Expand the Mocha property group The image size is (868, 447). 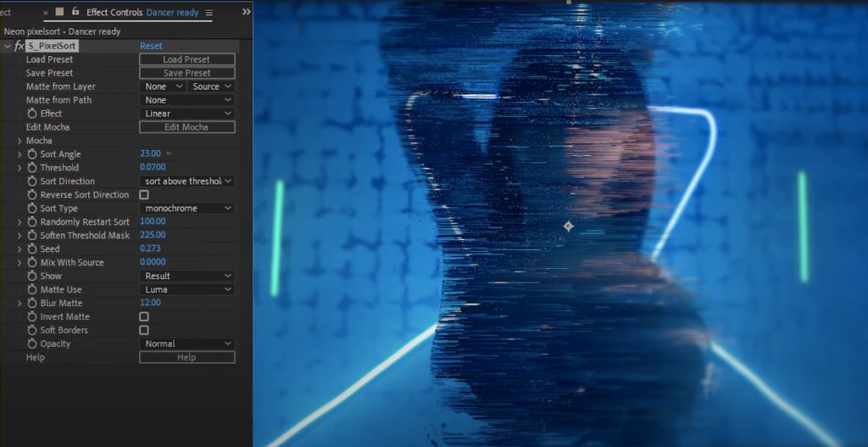19,141
